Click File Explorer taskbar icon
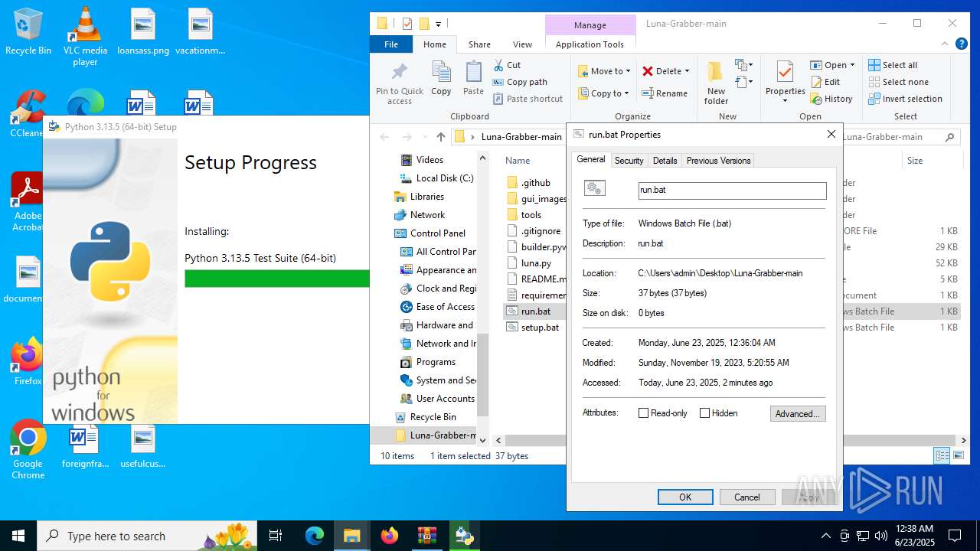 [351, 536]
